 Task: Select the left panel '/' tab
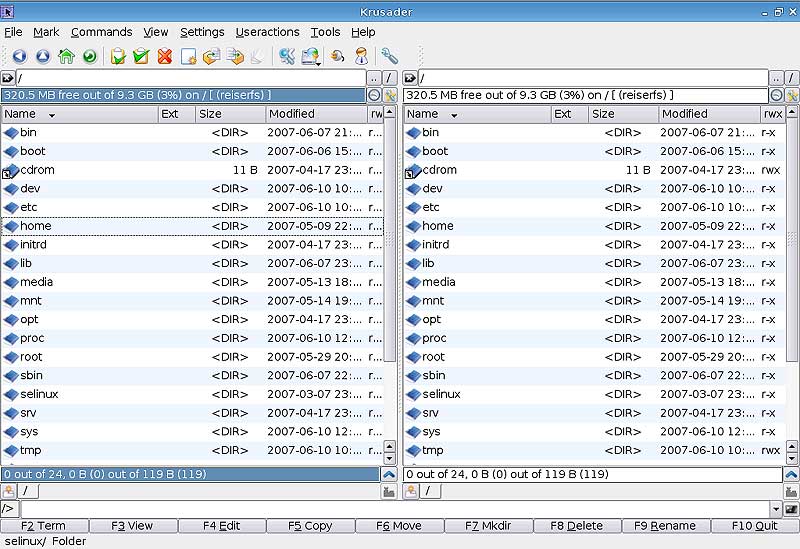tap(28, 491)
